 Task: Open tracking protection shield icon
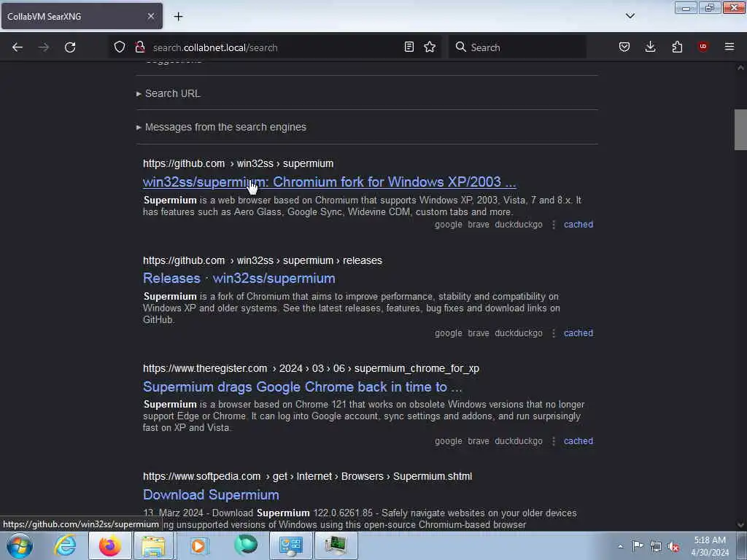(x=119, y=47)
